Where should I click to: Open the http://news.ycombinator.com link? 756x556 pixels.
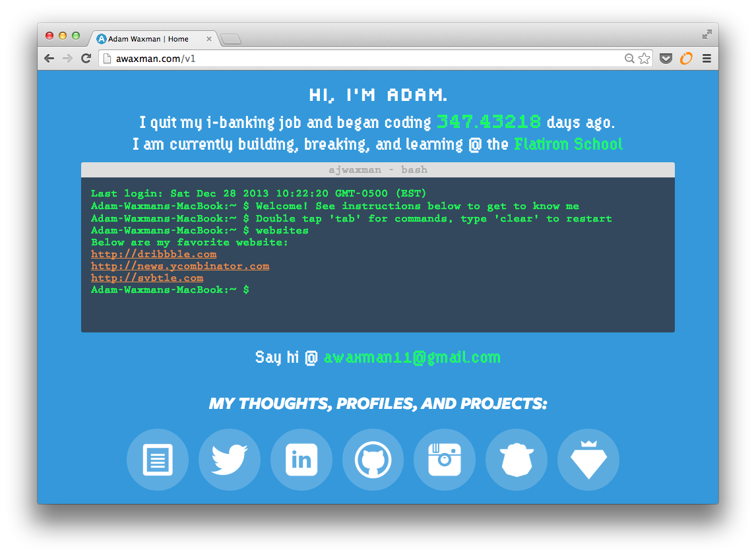pyautogui.click(x=180, y=266)
